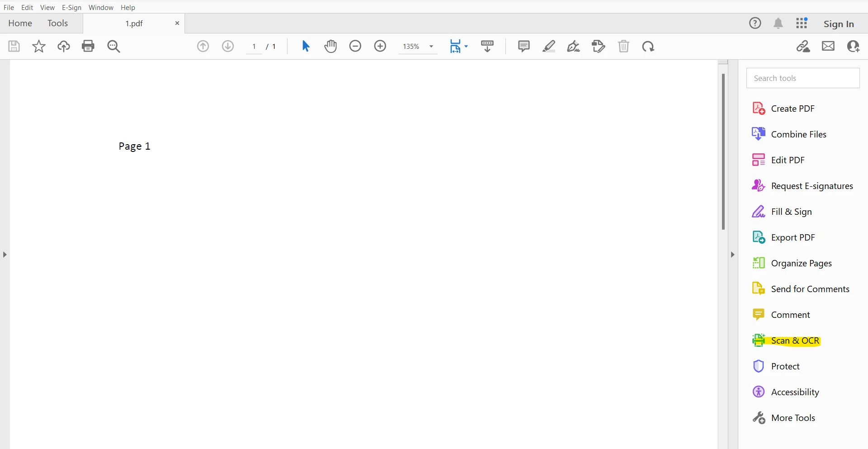The width and height of the screenshot is (868, 449).
Task: Click the Search tools field
Action: pos(803,78)
